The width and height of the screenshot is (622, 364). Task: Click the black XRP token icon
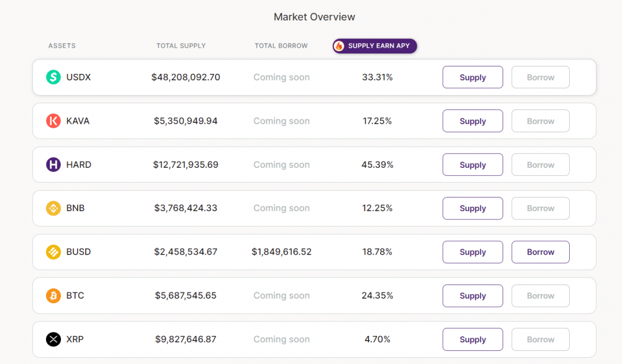coord(53,339)
